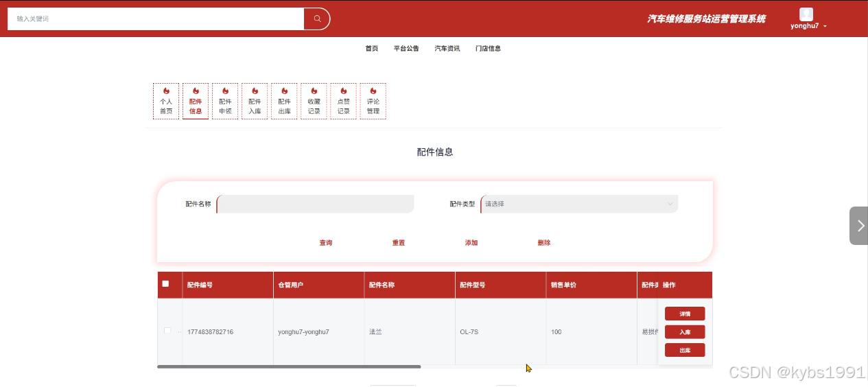Screen dimensions: 868x387
Task: Toggle the select-all checkbox in table header
Action: pyautogui.click(x=165, y=283)
